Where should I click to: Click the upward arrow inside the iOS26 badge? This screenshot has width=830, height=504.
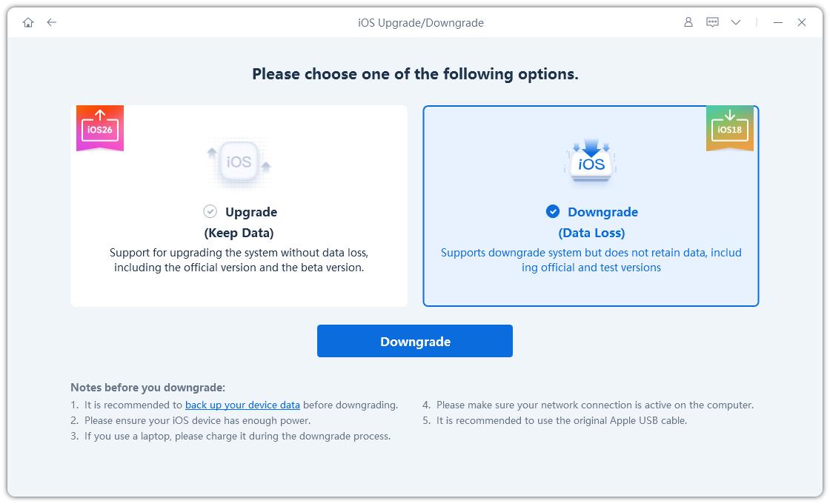tap(100, 116)
